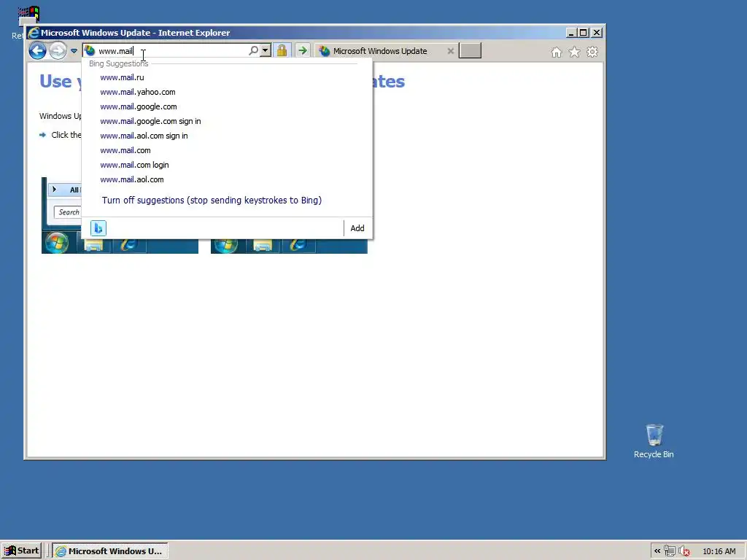Open the Tools gear icon
This screenshot has width=747, height=560.
click(592, 52)
